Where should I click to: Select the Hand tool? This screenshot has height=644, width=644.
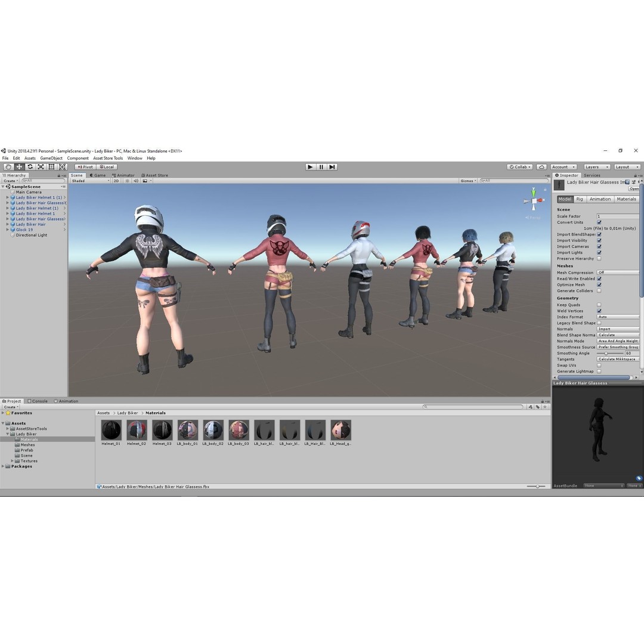click(8, 167)
